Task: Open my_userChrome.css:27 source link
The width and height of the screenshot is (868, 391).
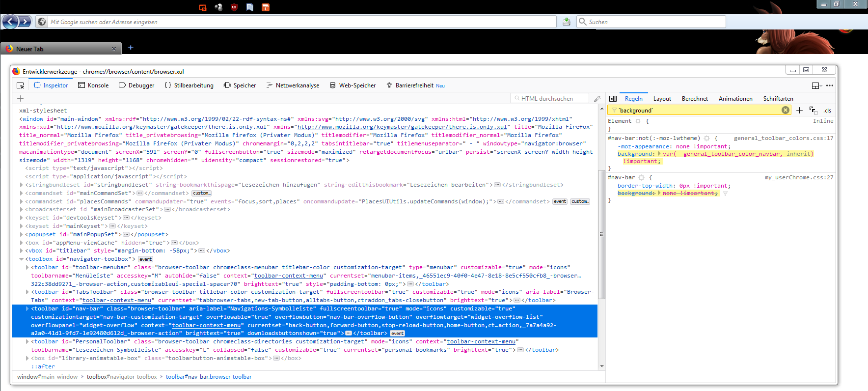Action: click(799, 177)
